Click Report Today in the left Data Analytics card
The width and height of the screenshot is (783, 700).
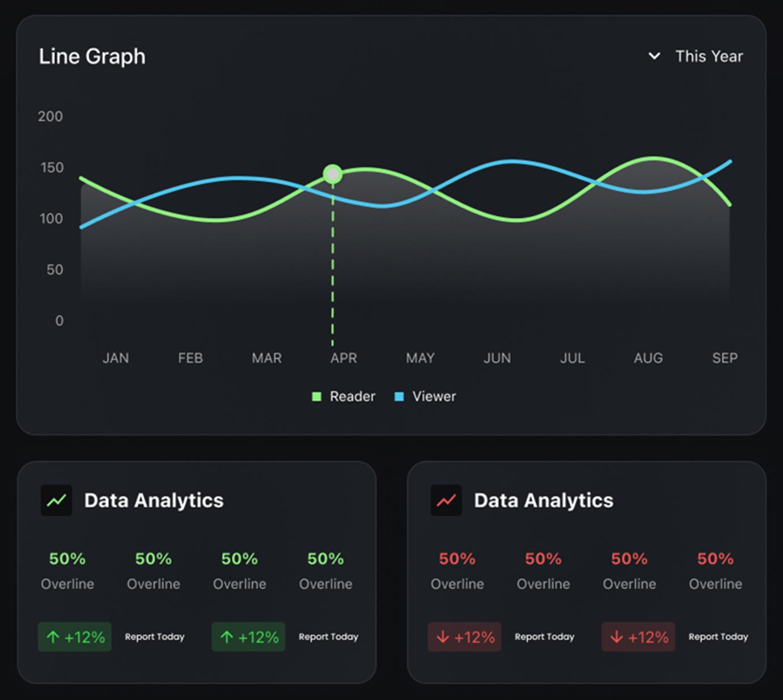pyautogui.click(x=154, y=637)
